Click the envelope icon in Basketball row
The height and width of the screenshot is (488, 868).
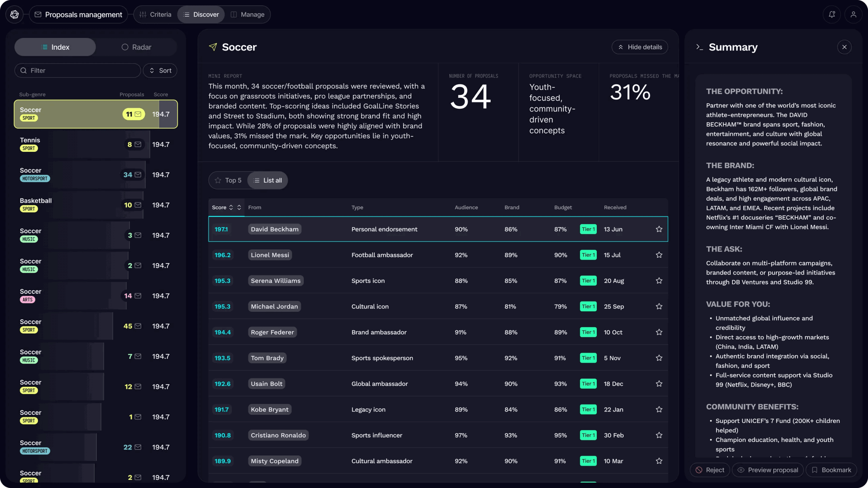pos(138,205)
